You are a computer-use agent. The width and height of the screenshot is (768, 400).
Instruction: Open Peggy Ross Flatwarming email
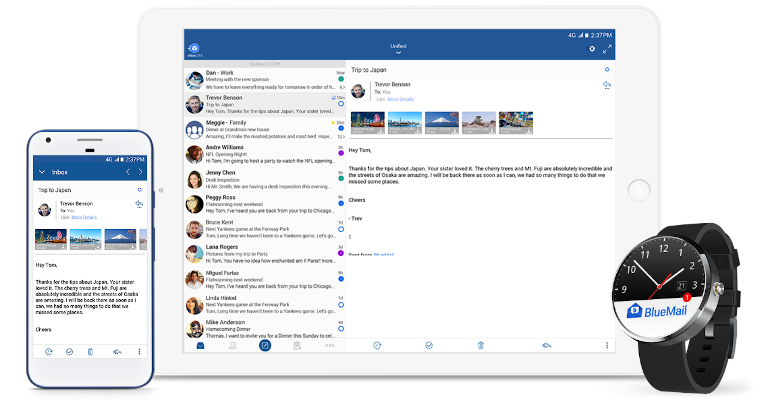point(265,204)
